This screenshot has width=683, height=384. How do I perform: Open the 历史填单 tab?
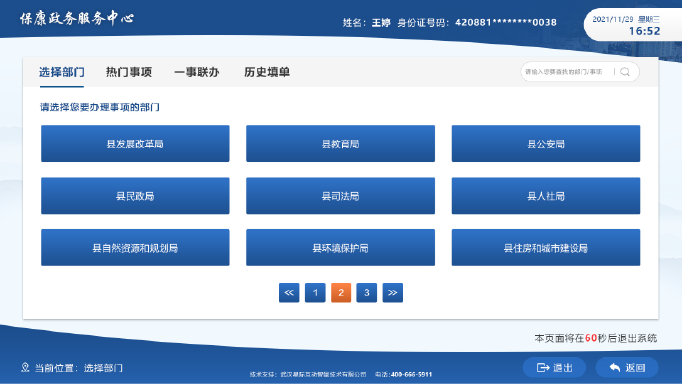(267, 72)
